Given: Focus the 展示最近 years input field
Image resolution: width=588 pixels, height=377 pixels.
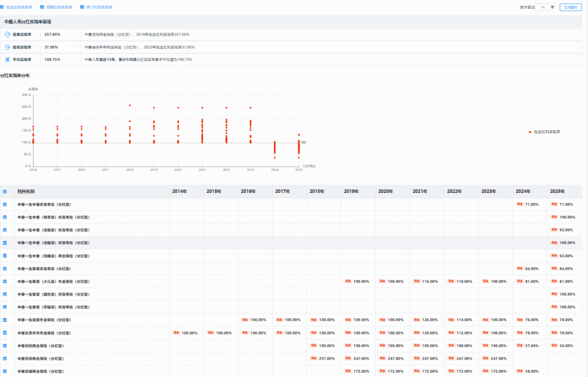Looking at the screenshot, I should [x=543, y=7].
